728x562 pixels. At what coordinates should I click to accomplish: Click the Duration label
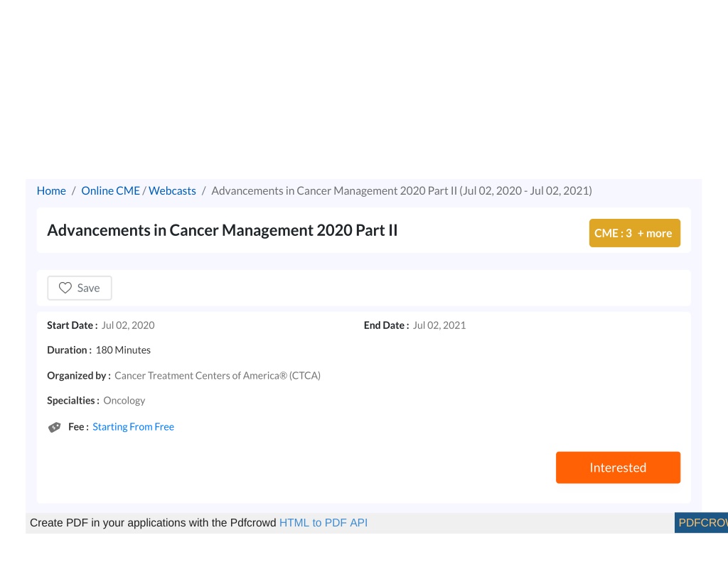69,350
